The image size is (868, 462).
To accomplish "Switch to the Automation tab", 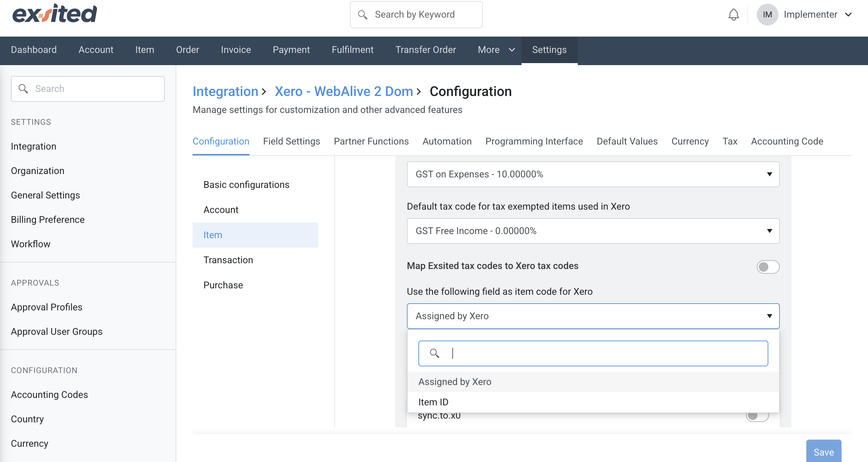I will pyautogui.click(x=447, y=141).
